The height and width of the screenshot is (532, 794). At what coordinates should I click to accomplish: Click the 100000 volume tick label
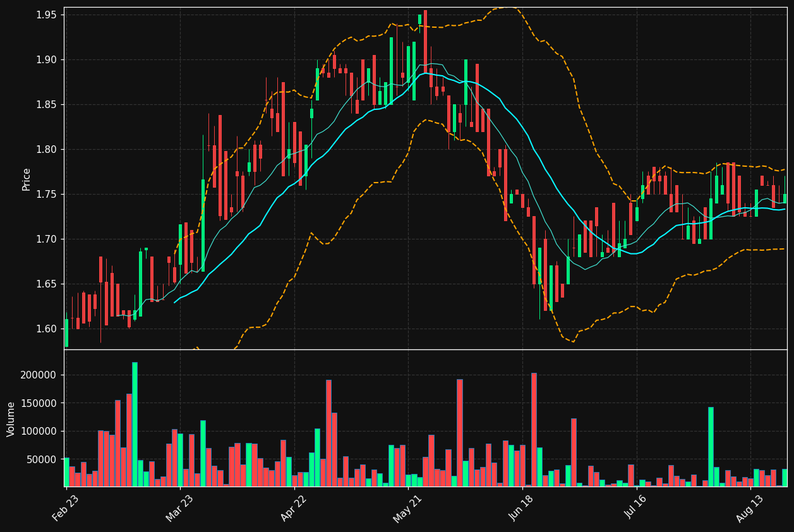click(39, 431)
